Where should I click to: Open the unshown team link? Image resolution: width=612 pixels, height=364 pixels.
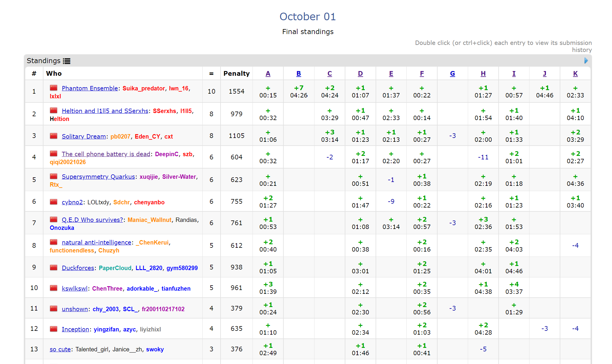coord(75,309)
